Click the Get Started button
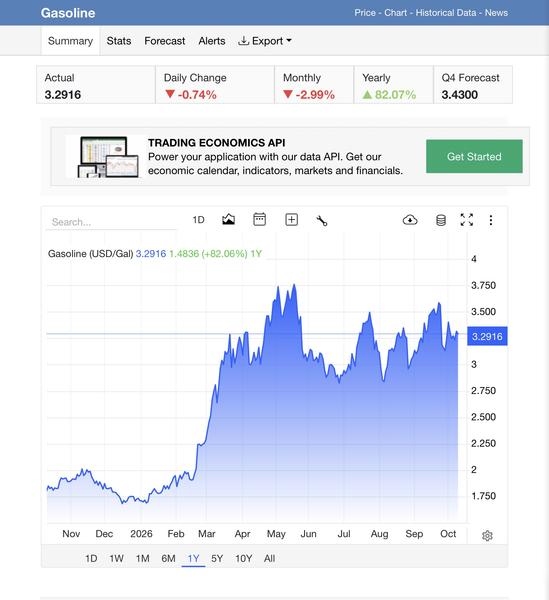The image size is (549, 600). (x=474, y=156)
